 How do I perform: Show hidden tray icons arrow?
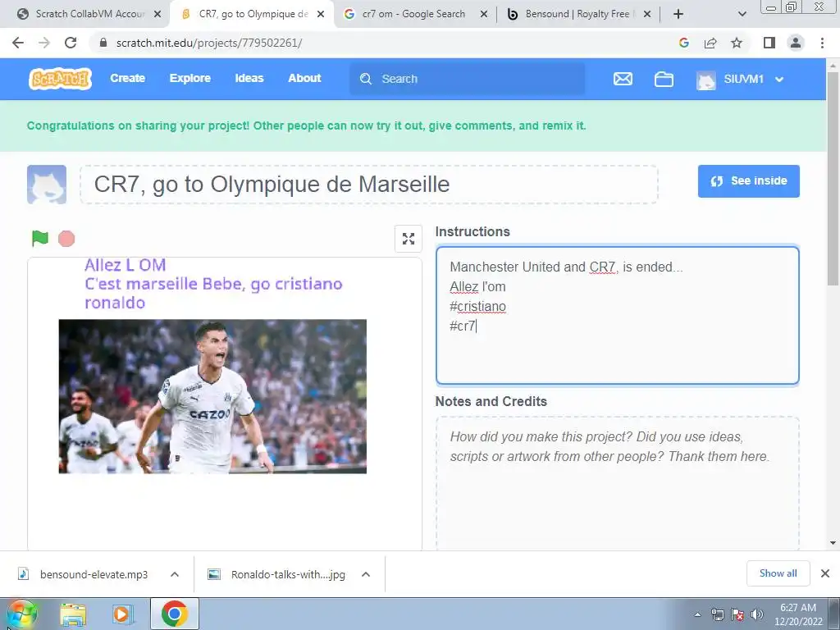click(697, 614)
